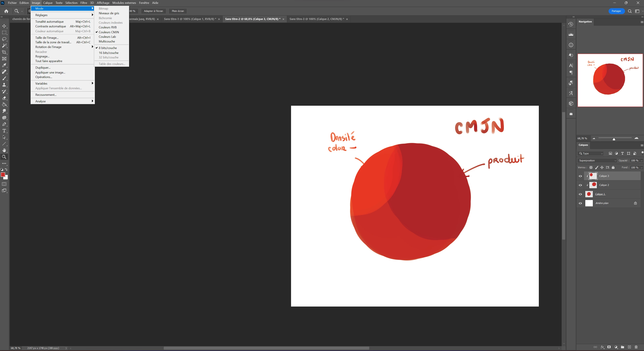Select the Crop tool
The image size is (644, 351).
(x=4, y=52)
